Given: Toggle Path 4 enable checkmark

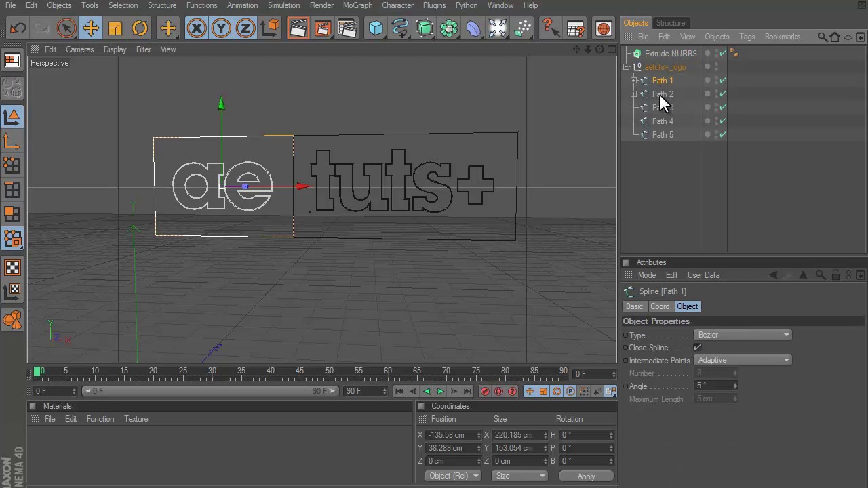Looking at the screenshot, I should coord(723,121).
